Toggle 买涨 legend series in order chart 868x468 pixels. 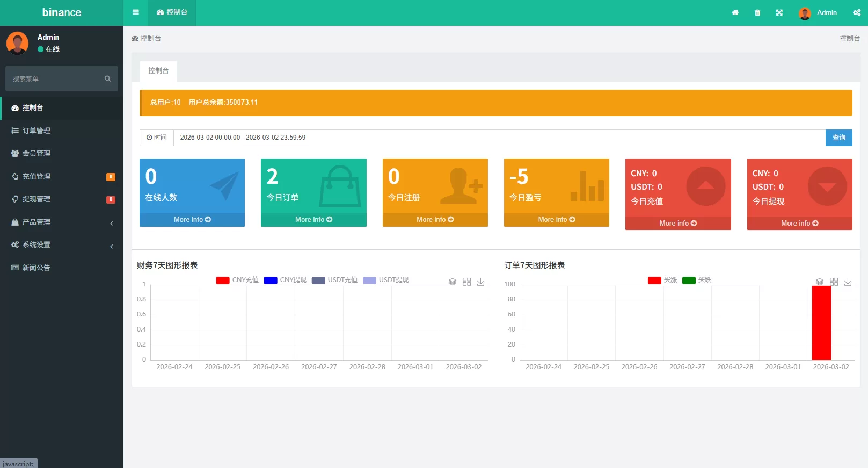pos(662,280)
